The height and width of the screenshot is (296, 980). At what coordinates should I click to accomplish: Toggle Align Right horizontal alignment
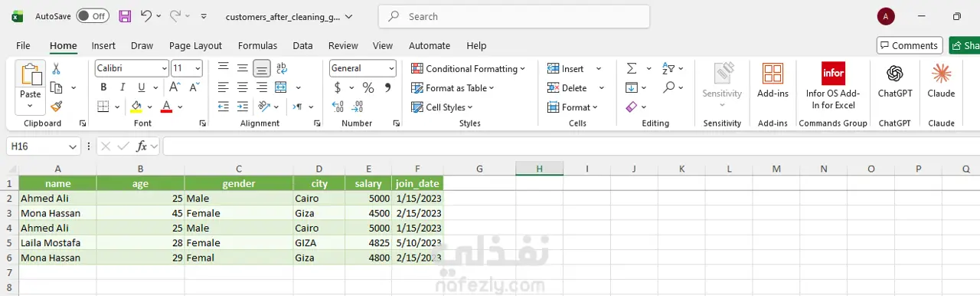click(262, 87)
